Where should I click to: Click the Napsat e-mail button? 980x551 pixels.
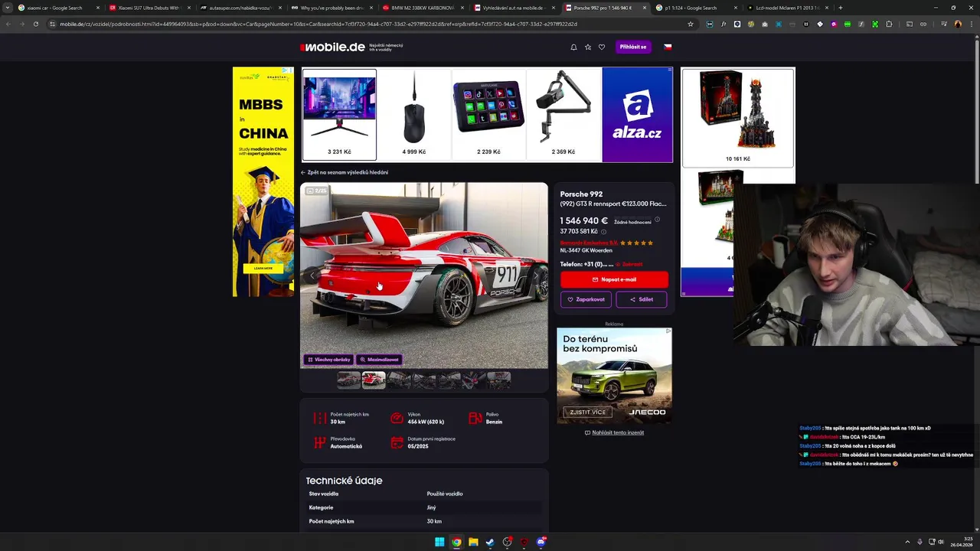[614, 279]
